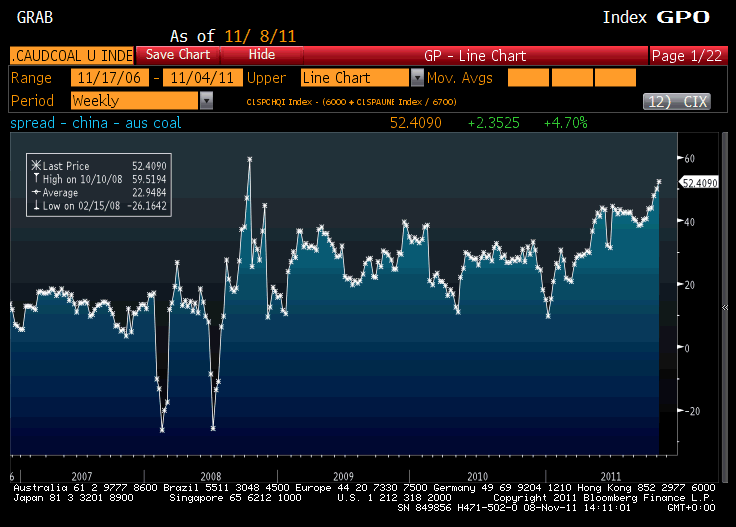736x527 pixels.
Task: Click the High marker icon in legend
Action: pyautogui.click(x=37, y=178)
